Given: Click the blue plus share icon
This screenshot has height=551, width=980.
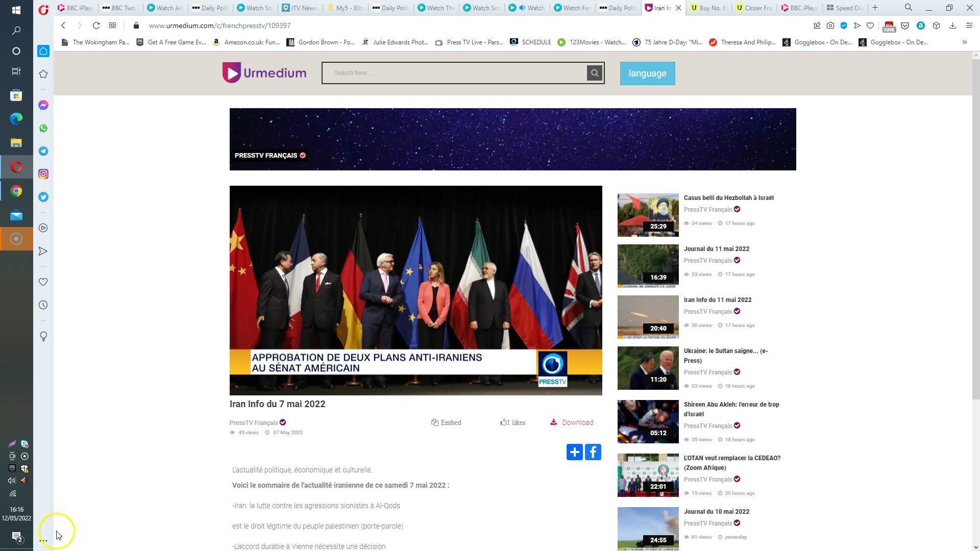Looking at the screenshot, I should [x=574, y=452].
